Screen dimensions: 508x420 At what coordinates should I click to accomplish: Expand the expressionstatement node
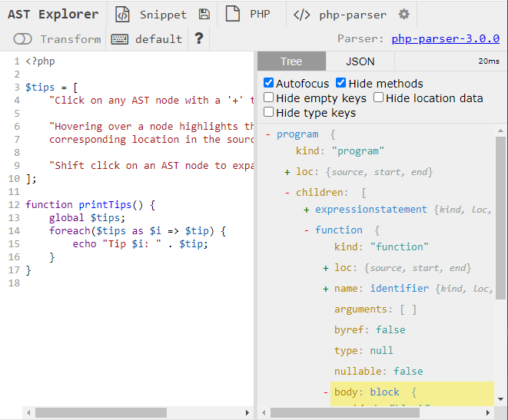(x=307, y=210)
